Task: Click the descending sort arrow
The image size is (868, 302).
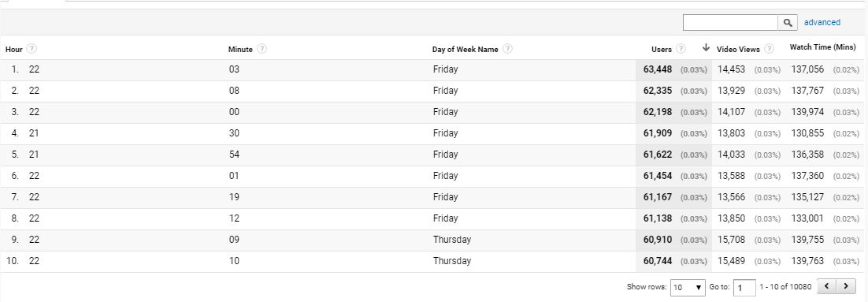Action: [x=706, y=47]
